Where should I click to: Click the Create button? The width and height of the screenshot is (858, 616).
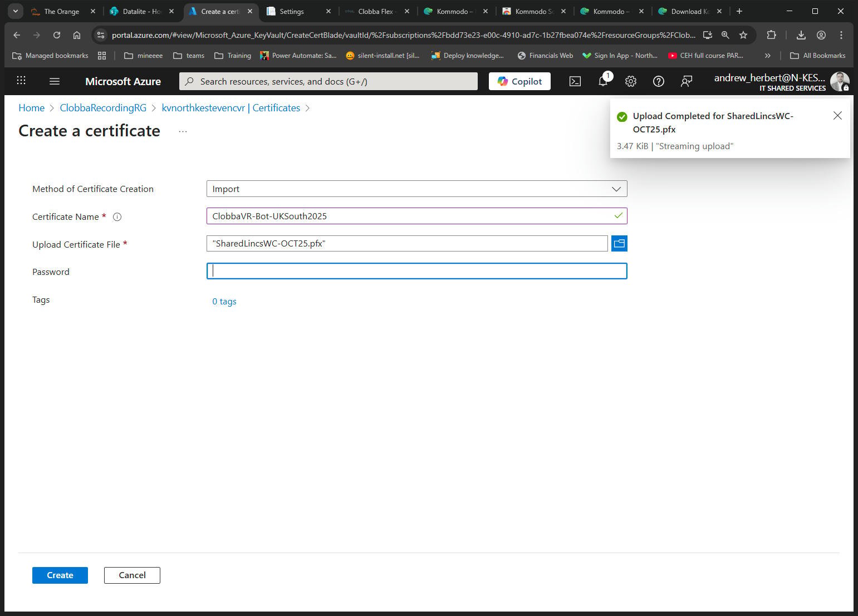tap(60, 575)
